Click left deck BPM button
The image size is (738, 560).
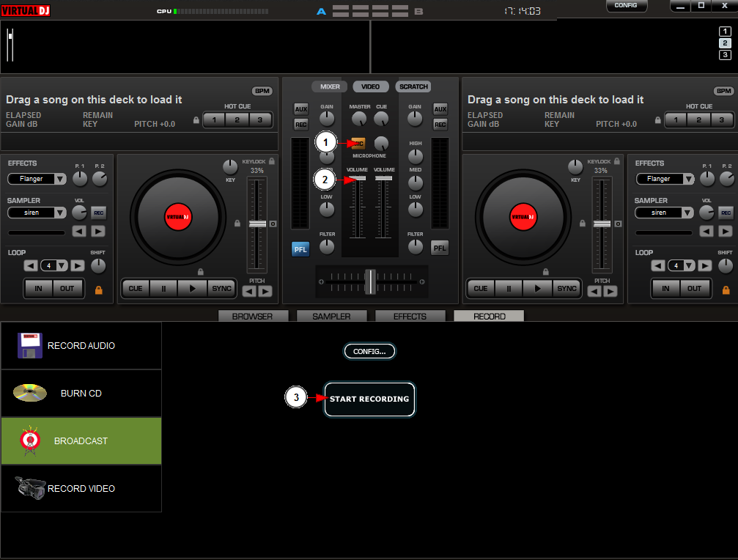(262, 91)
